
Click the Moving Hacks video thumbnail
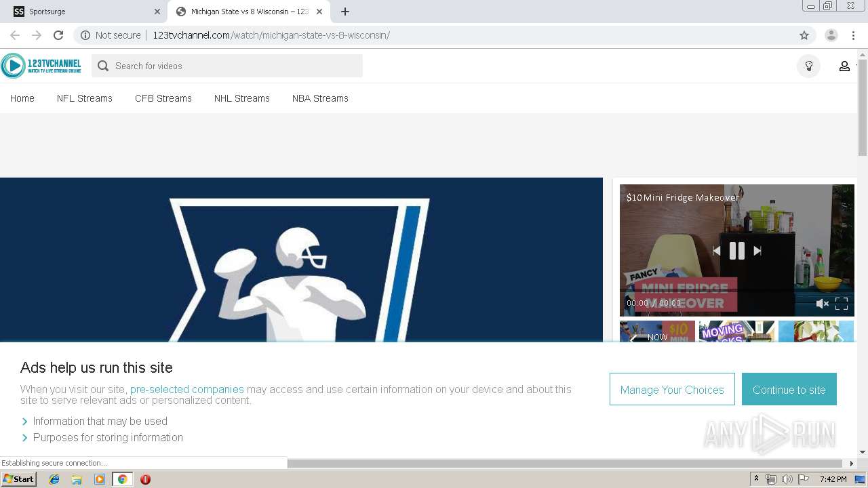tap(736, 331)
